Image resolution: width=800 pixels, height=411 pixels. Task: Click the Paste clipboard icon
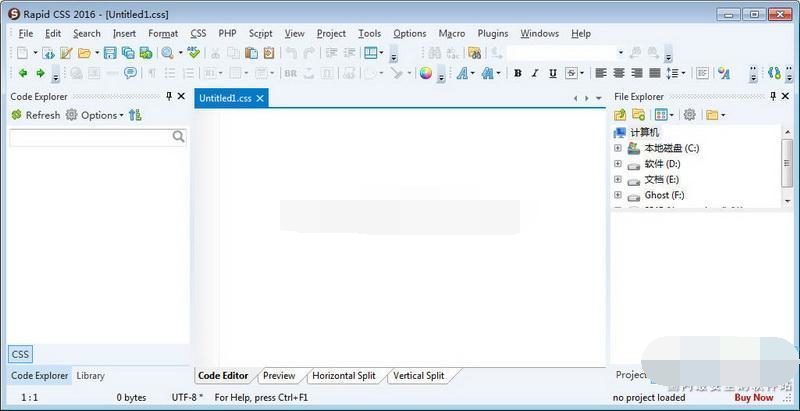click(x=251, y=53)
